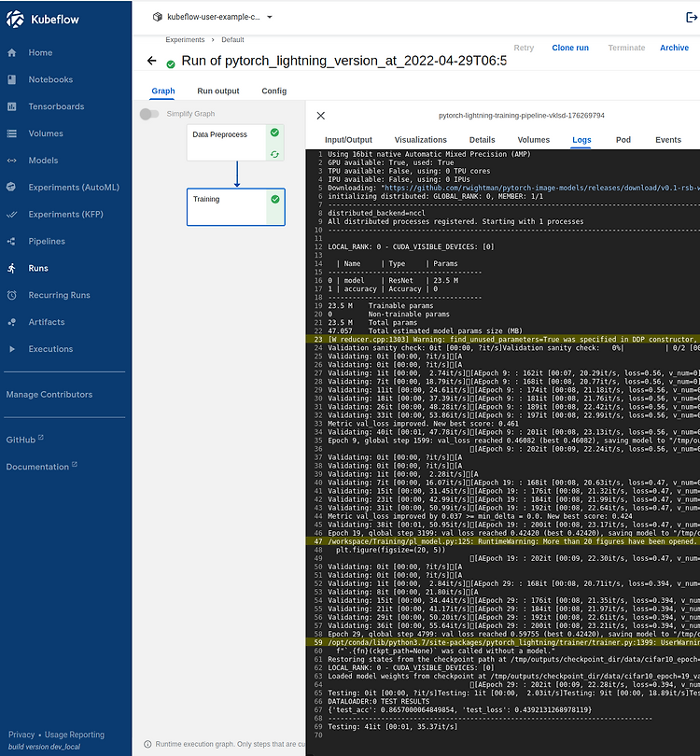
Task: Click the test_acc results log line
Action: pos(459,709)
